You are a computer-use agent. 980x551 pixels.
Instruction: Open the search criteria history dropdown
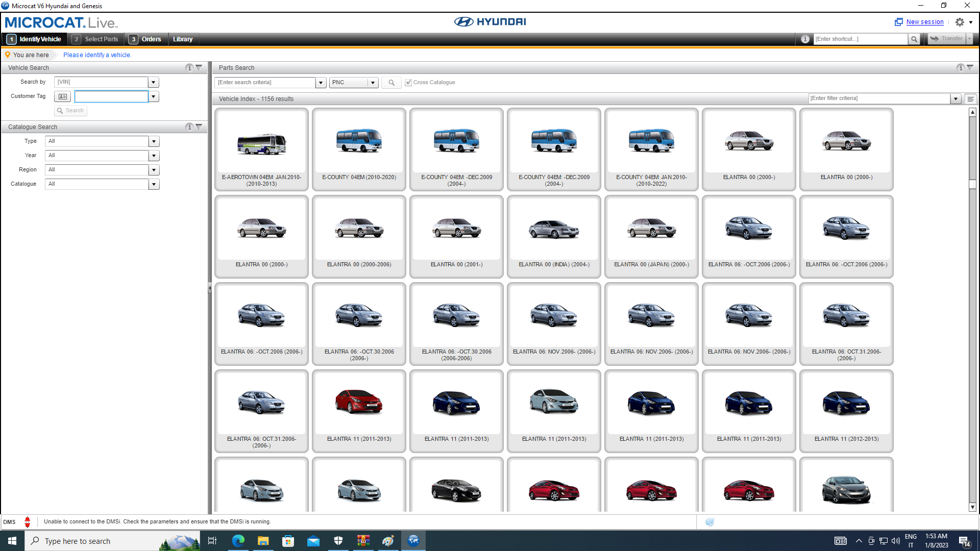pos(321,83)
